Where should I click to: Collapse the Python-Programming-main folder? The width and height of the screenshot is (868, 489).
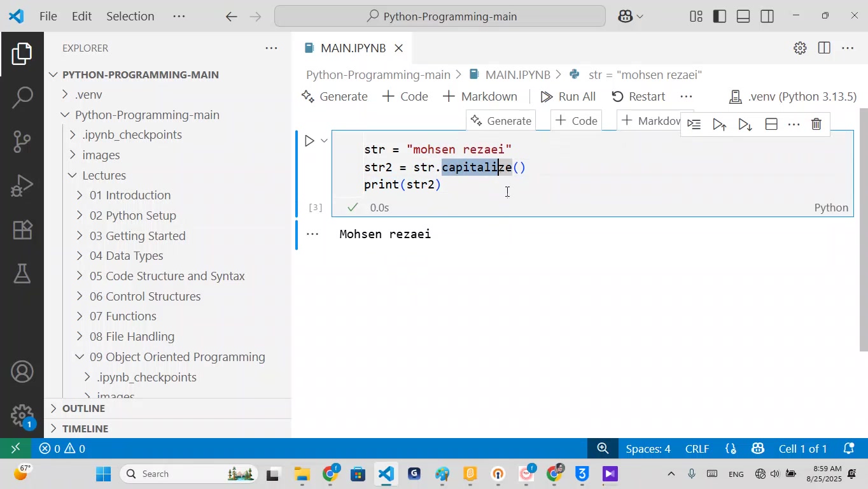(65, 115)
